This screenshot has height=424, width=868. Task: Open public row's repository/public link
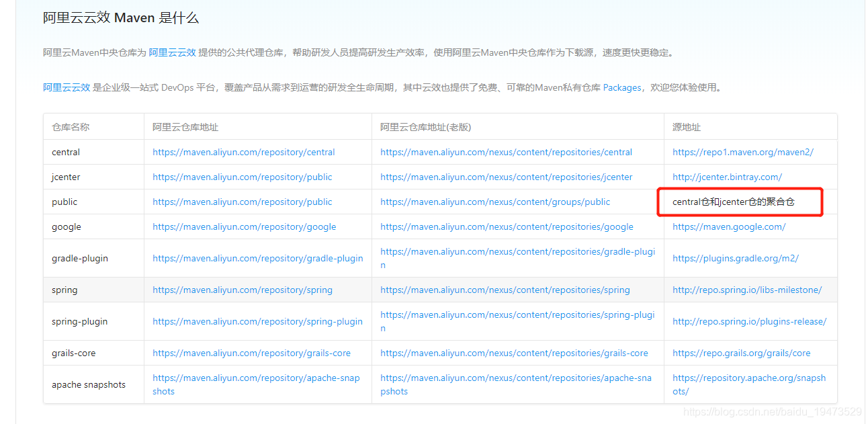(x=243, y=202)
